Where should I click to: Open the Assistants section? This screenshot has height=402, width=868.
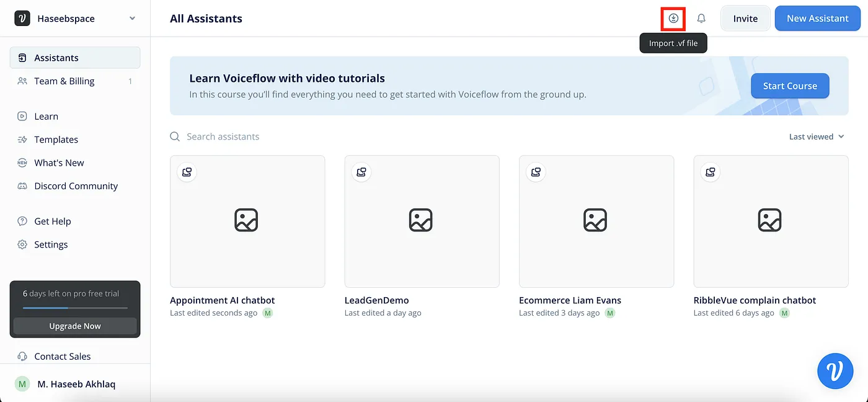pos(75,58)
